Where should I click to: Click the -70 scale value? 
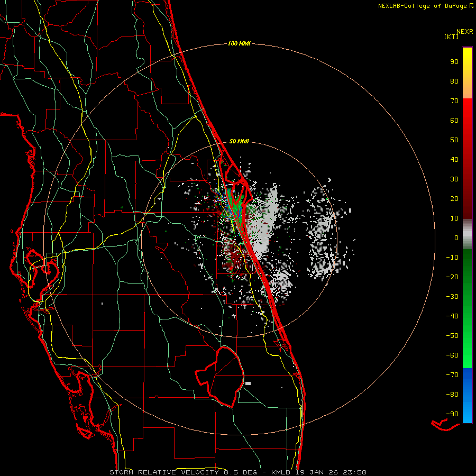[452, 375]
